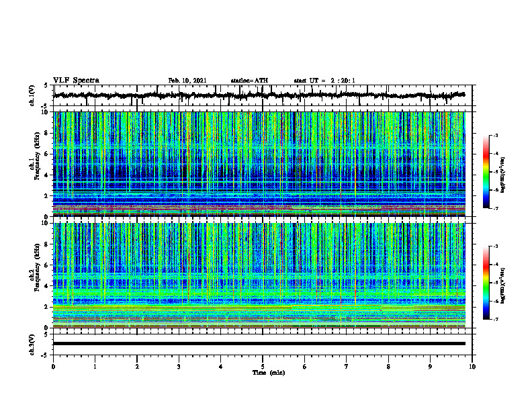532x411 pixels.
Task: Click the time axis tick label "1"
Action: (x=95, y=367)
